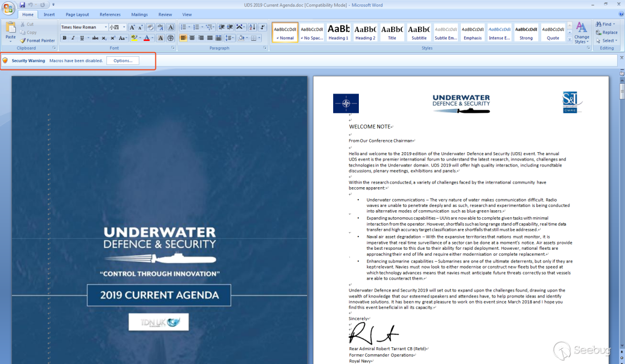The image size is (625, 364).
Task: Open the Numbering list dropdown arrow
Action: 202,27
